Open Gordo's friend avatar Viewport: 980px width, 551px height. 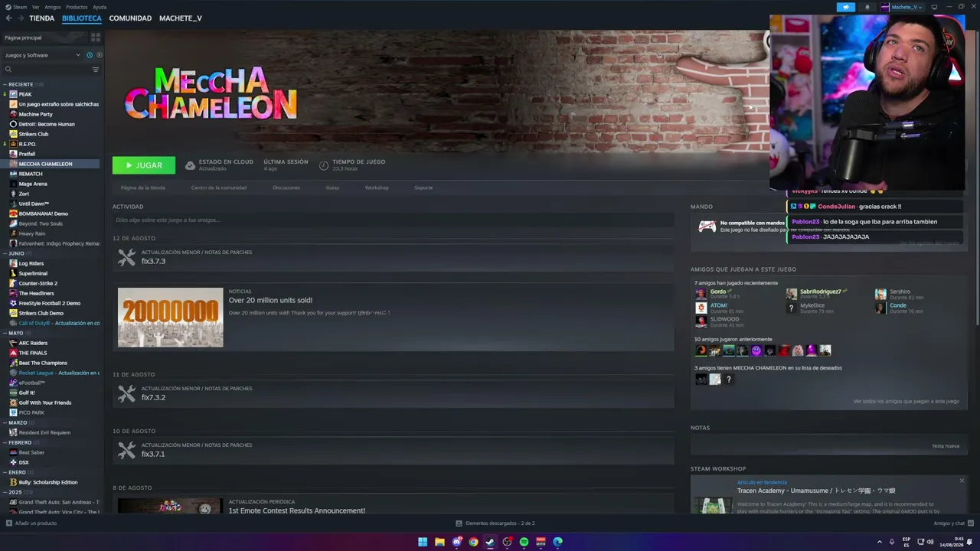click(x=701, y=294)
